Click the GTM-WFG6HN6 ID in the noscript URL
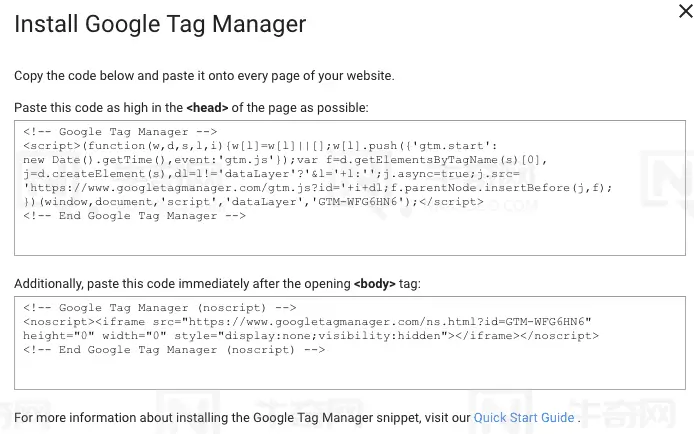Screen dimensions: 694x434 click(545, 322)
